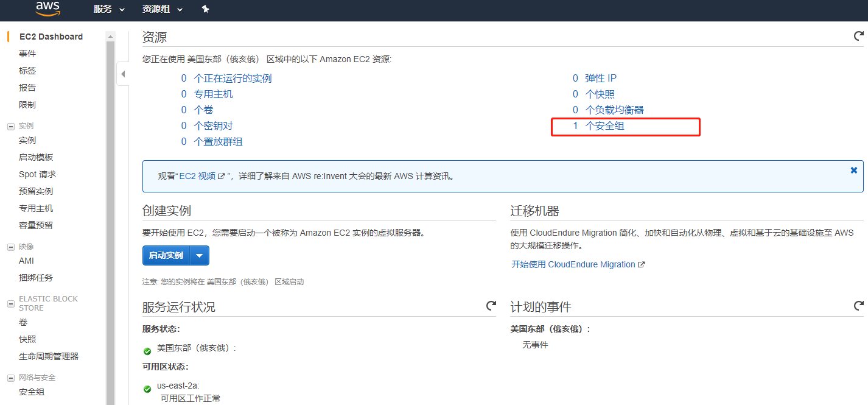The image size is (868, 405).
Task: Open AMI in the sidebar
Action: click(26, 261)
